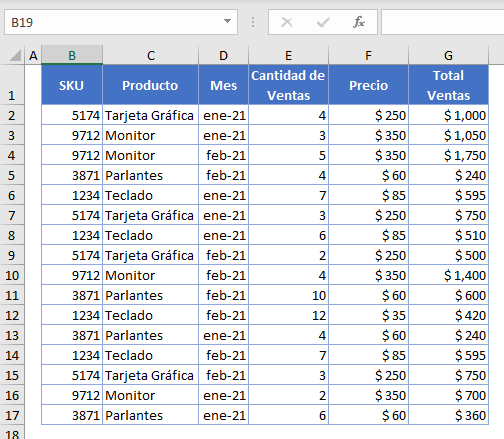Click the Producto header cell

151,85
